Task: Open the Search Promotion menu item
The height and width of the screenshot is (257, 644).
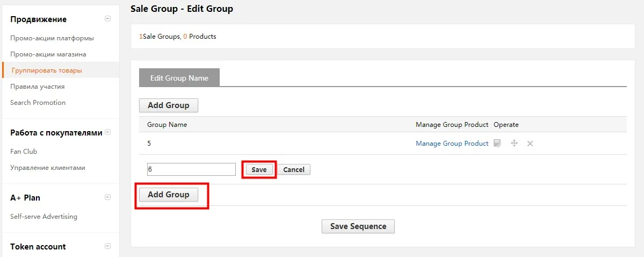Action: [x=38, y=102]
